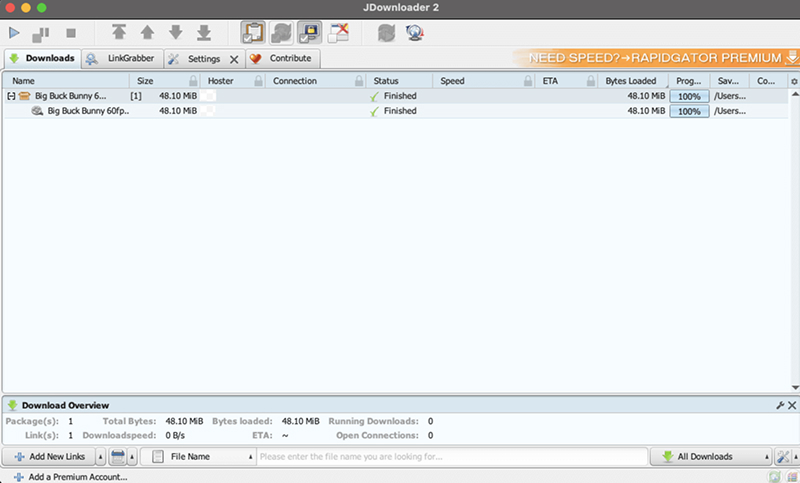This screenshot has height=483, width=800.
Task: Open bottom-right tools wrench icon
Action: click(783, 456)
